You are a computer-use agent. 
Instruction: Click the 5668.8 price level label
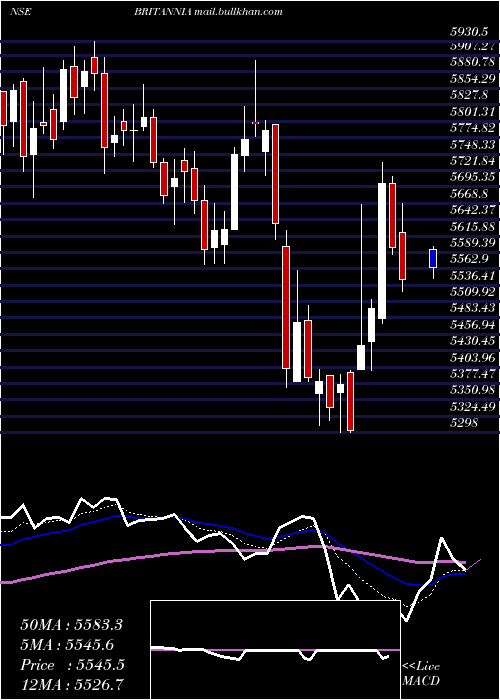(x=470, y=195)
